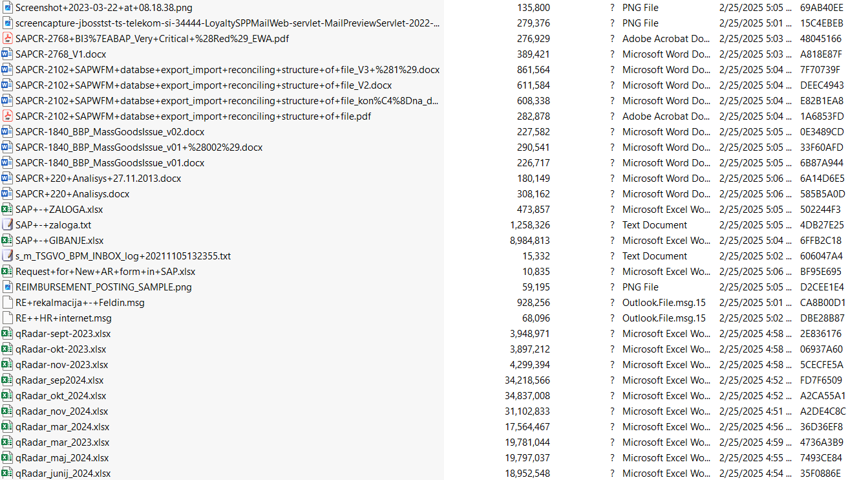Viewport: 868px width, 480px height.
Task: Select the file name screencapture-jbosstst-ts-telekom-si-34444
Action: (x=228, y=23)
